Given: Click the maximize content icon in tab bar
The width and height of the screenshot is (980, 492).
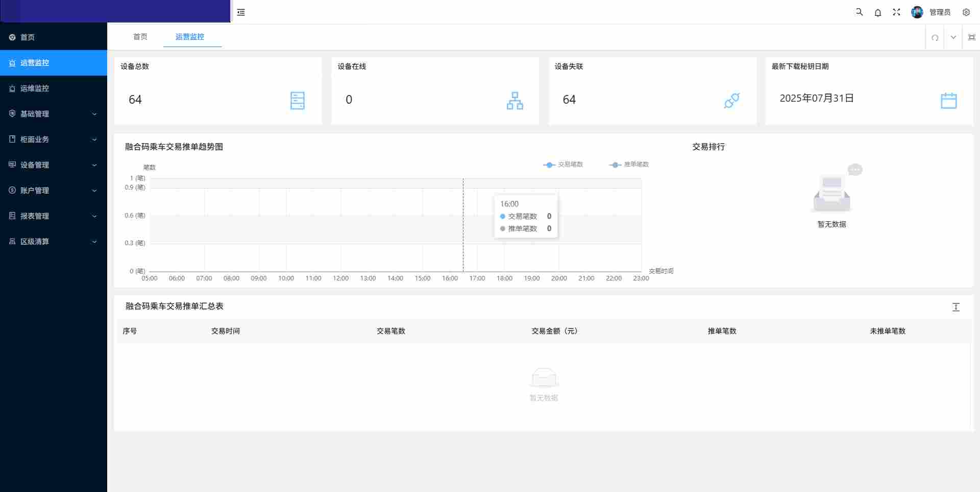Looking at the screenshot, I should coord(972,37).
